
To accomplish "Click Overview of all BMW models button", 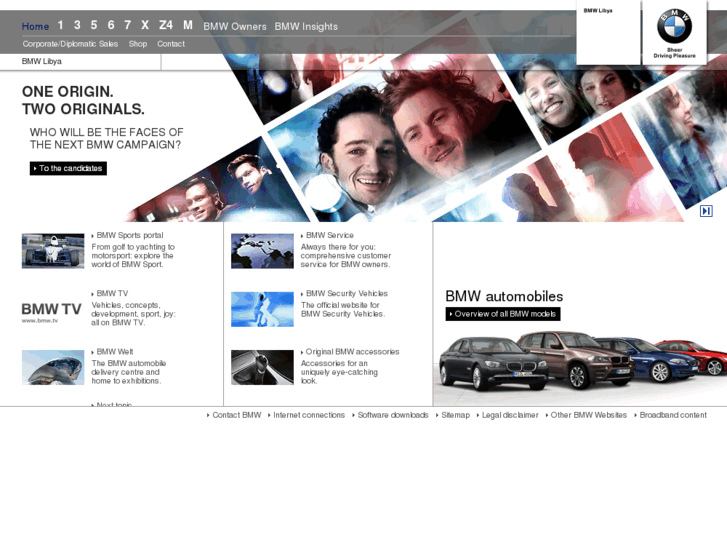I will tap(503, 314).
